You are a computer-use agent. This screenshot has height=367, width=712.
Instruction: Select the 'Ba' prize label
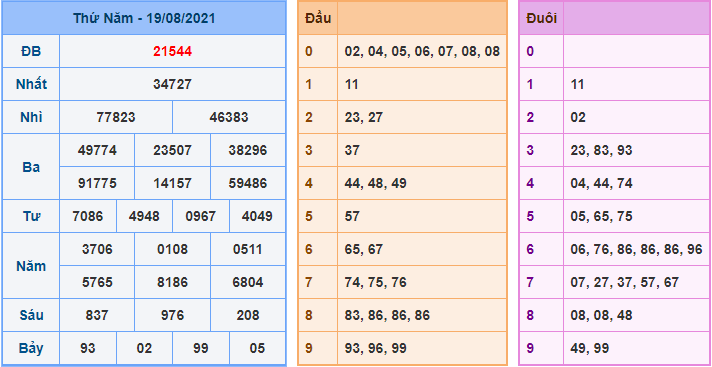pos(31,167)
